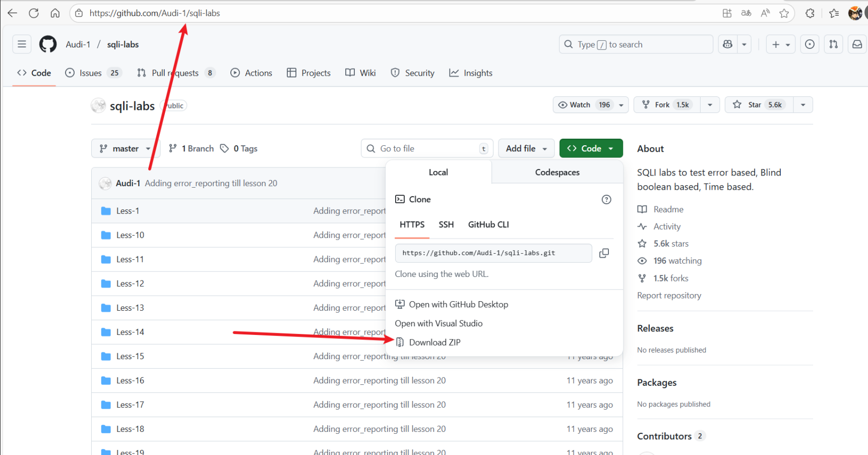Open Less-16 commit message link
The image size is (868, 455).
point(380,380)
